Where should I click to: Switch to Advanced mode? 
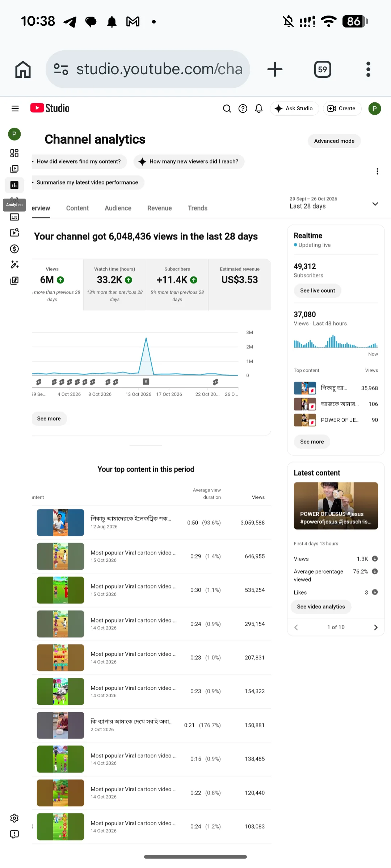(x=334, y=141)
